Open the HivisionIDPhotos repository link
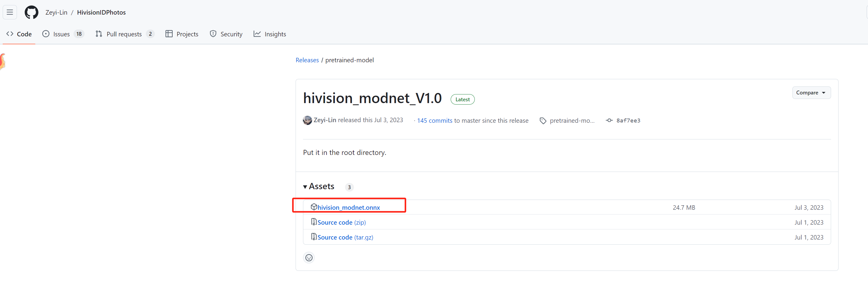 click(101, 13)
